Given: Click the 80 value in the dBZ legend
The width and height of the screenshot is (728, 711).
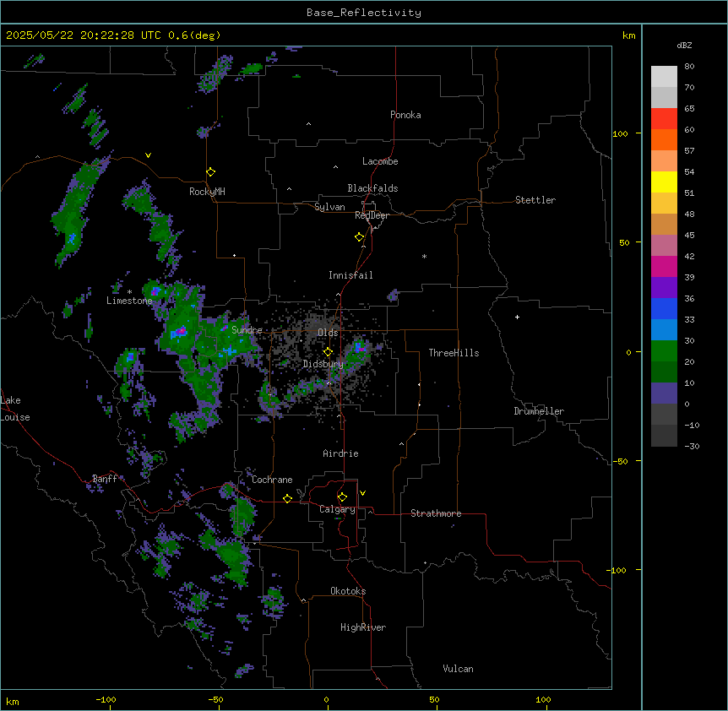Looking at the screenshot, I should click(689, 67).
